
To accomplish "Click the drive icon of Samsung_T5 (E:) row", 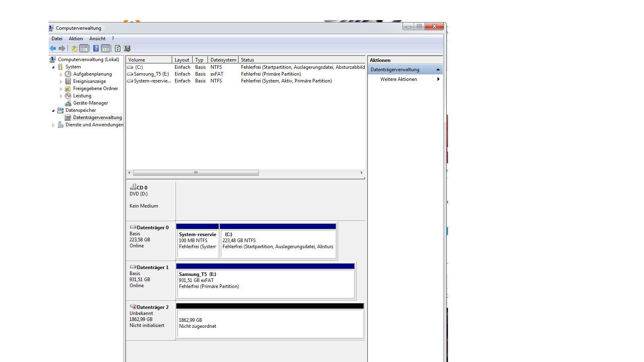I will (130, 74).
